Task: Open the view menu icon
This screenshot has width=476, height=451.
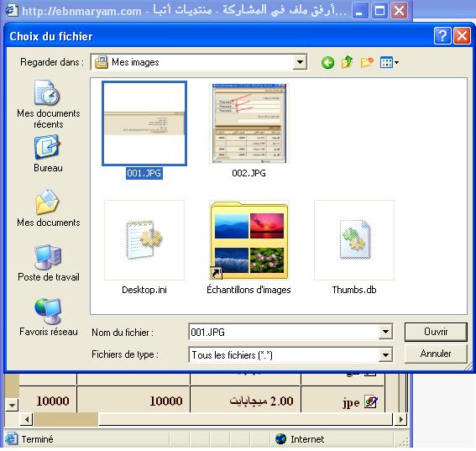Action: point(390,62)
